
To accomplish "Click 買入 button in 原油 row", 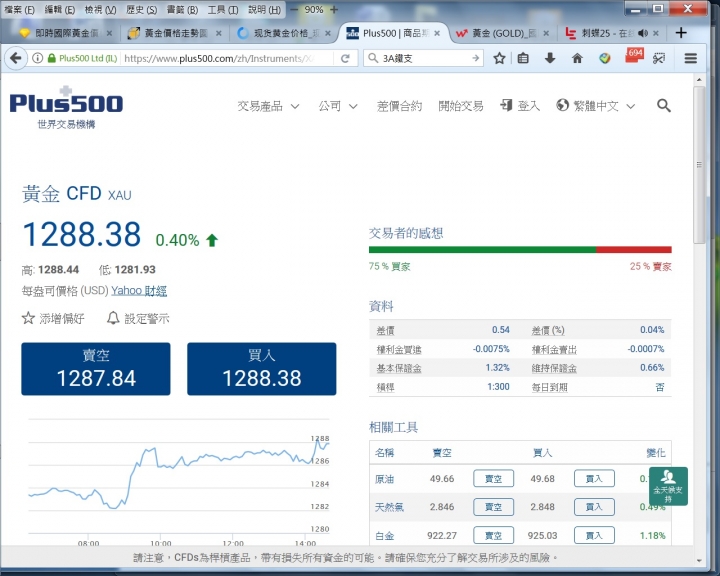I will (x=594, y=479).
